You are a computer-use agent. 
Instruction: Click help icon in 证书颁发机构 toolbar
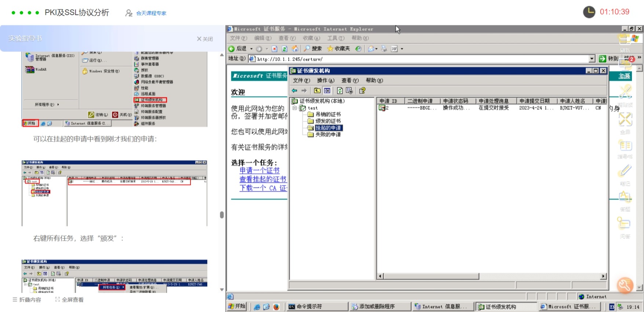362,91
